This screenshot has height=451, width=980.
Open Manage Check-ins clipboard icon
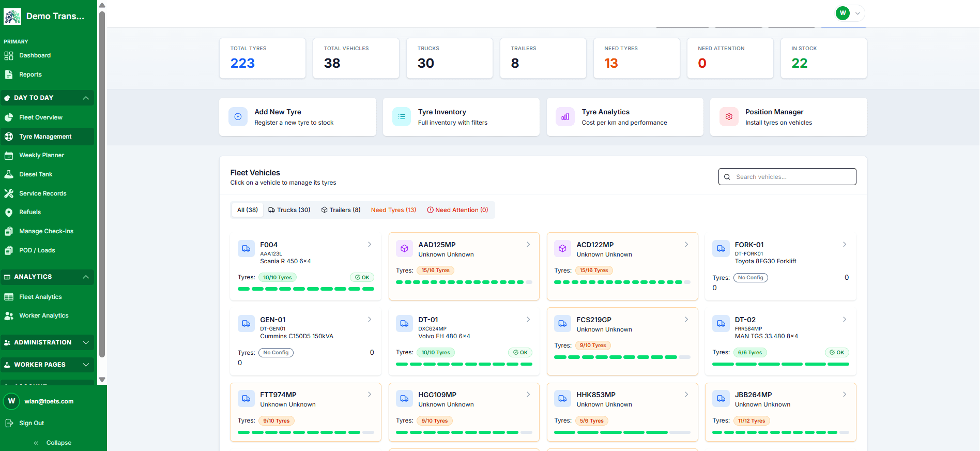(x=9, y=231)
